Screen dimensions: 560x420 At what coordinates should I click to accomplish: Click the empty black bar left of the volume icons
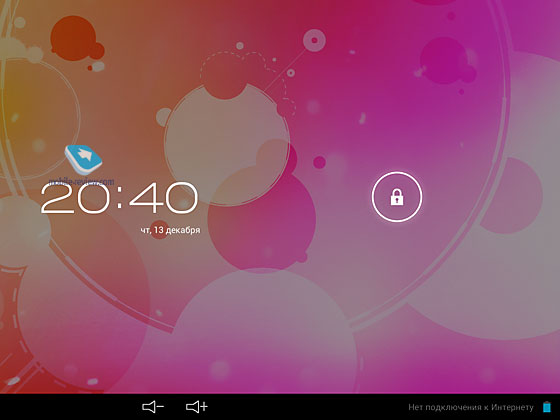(68, 407)
